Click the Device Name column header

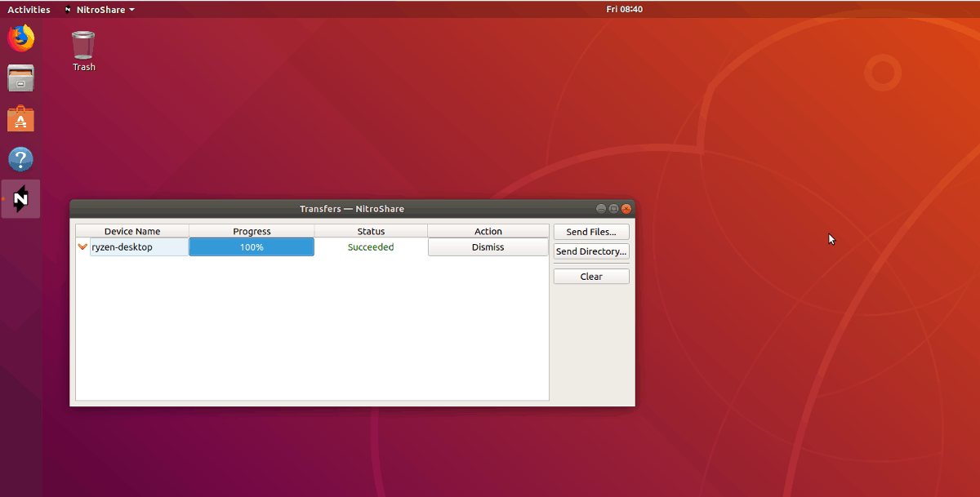point(131,231)
